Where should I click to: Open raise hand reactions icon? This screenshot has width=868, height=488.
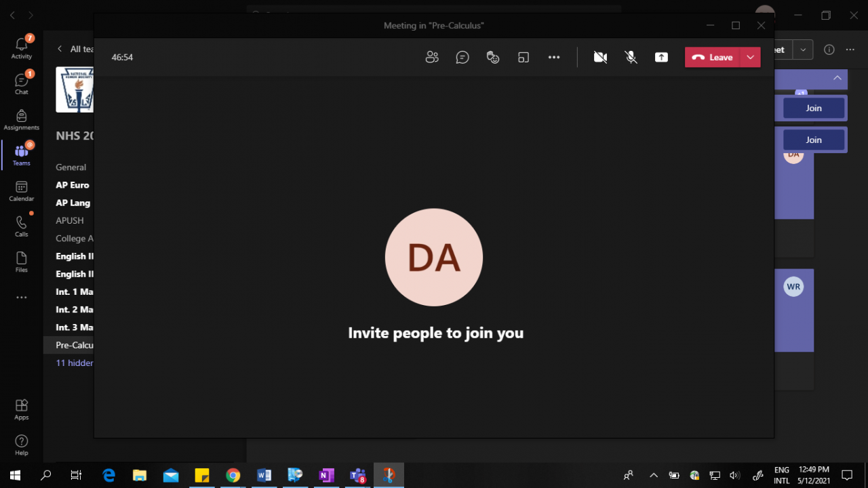pyautogui.click(x=493, y=58)
